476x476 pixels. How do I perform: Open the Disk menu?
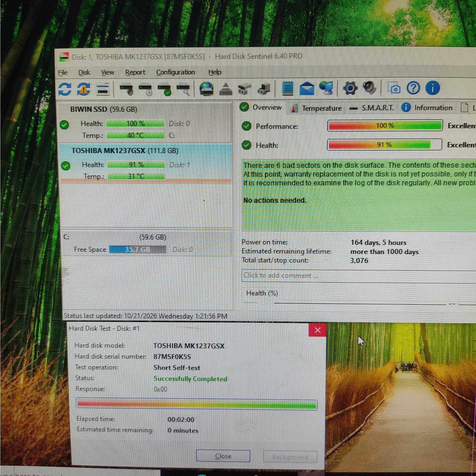click(84, 73)
